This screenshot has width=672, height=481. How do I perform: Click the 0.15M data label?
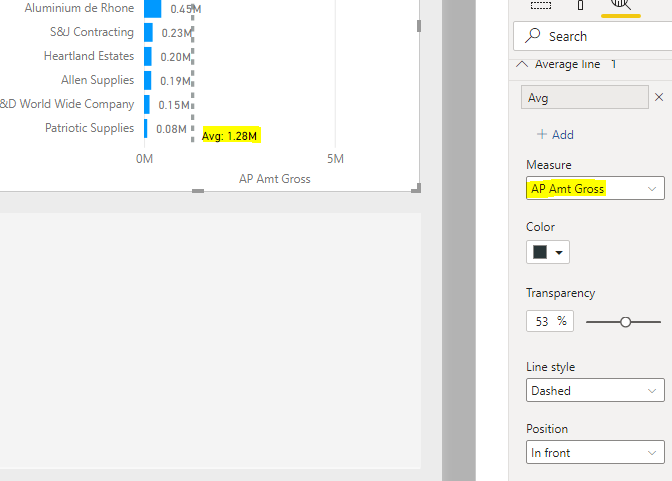click(174, 105)
